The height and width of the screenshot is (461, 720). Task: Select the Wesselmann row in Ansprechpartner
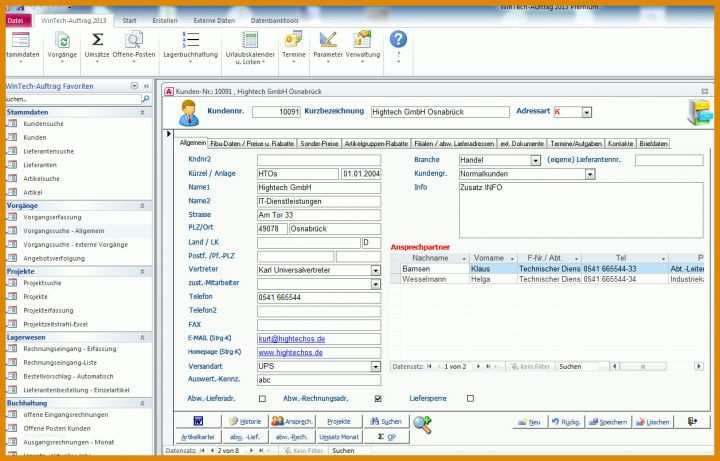click(x=547, y=279)
